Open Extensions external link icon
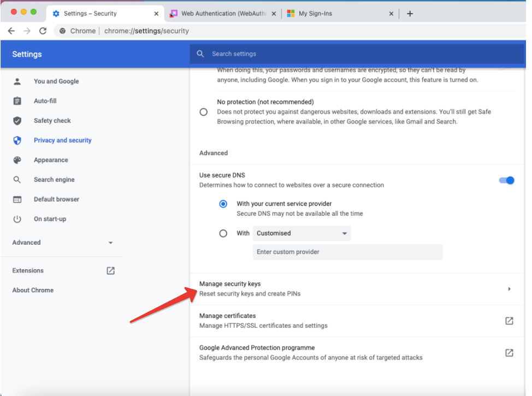 [x=110, y=270]
